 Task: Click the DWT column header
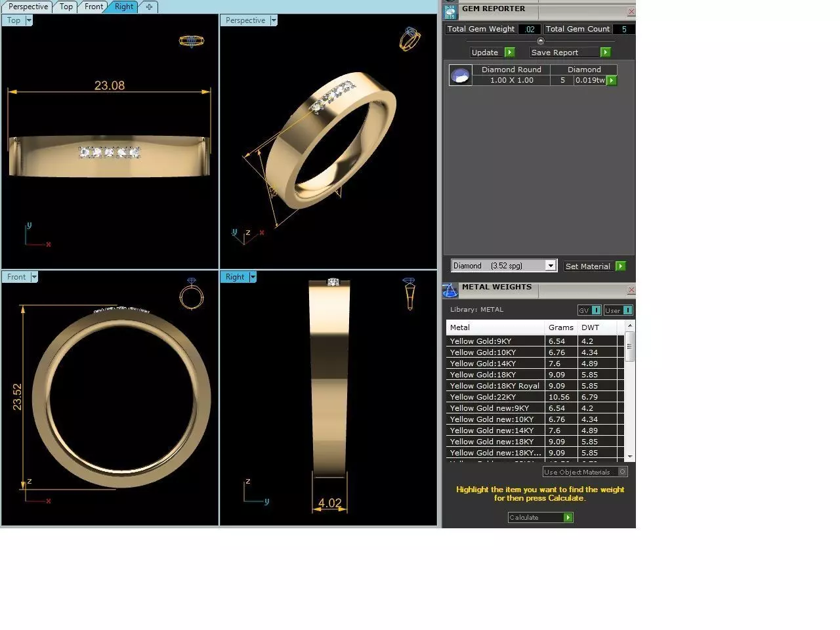[597, 327]
